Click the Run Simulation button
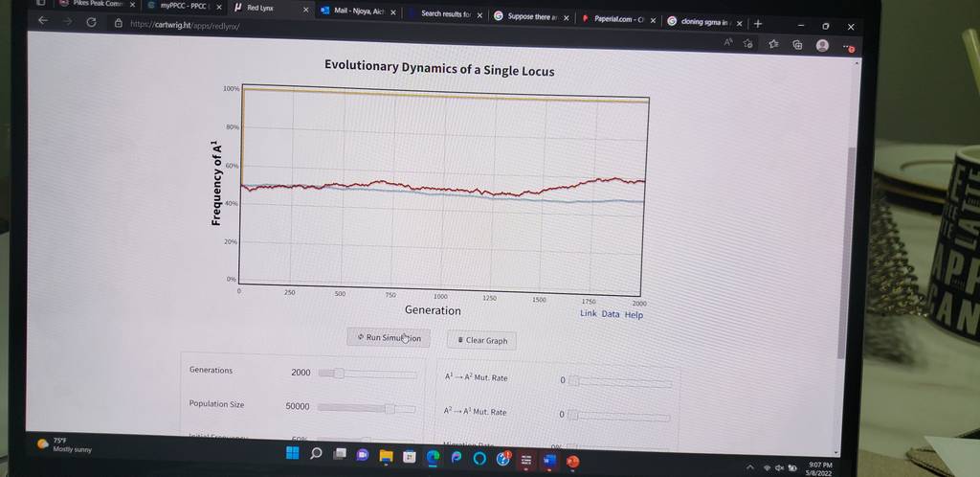Screen dimensions: 980x477 pyautogui.click(x=389, y=337)
